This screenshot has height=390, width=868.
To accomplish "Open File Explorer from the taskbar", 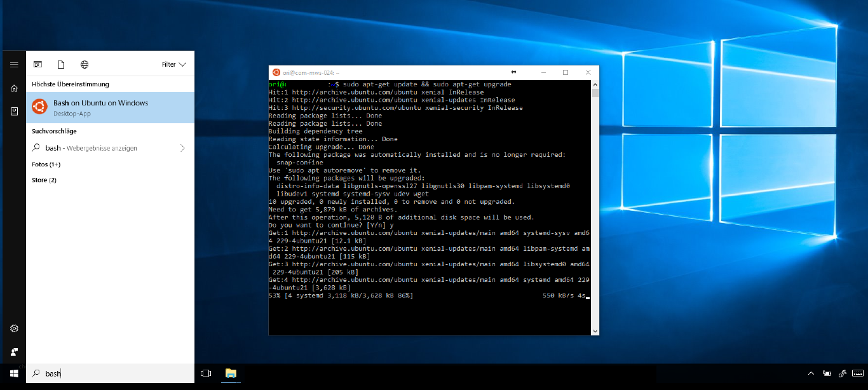I will [x=231, y=373].
